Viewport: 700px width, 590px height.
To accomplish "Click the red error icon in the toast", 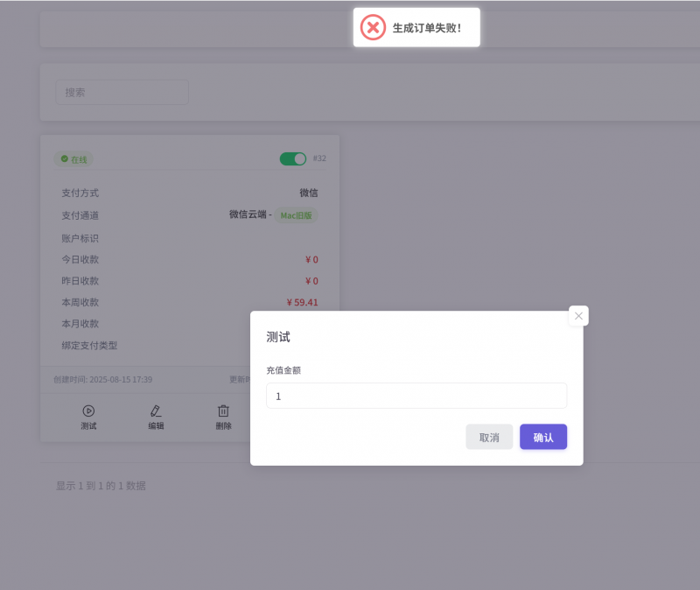I will tap(373, 27).
